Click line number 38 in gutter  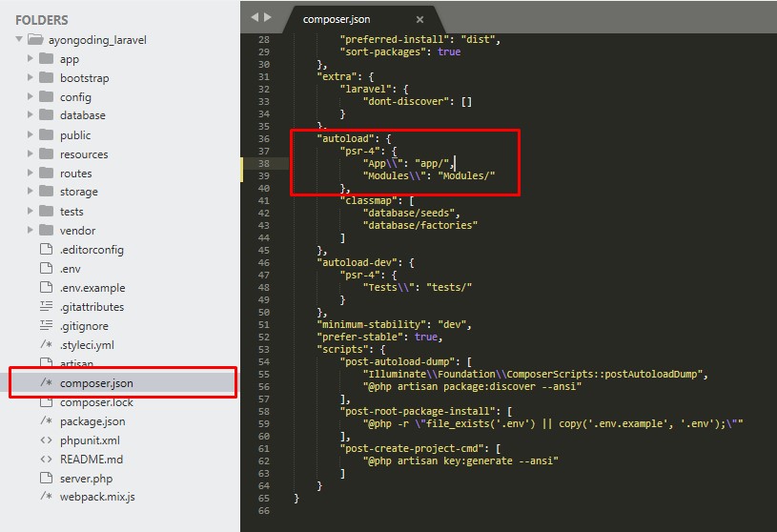click(264, 163)
